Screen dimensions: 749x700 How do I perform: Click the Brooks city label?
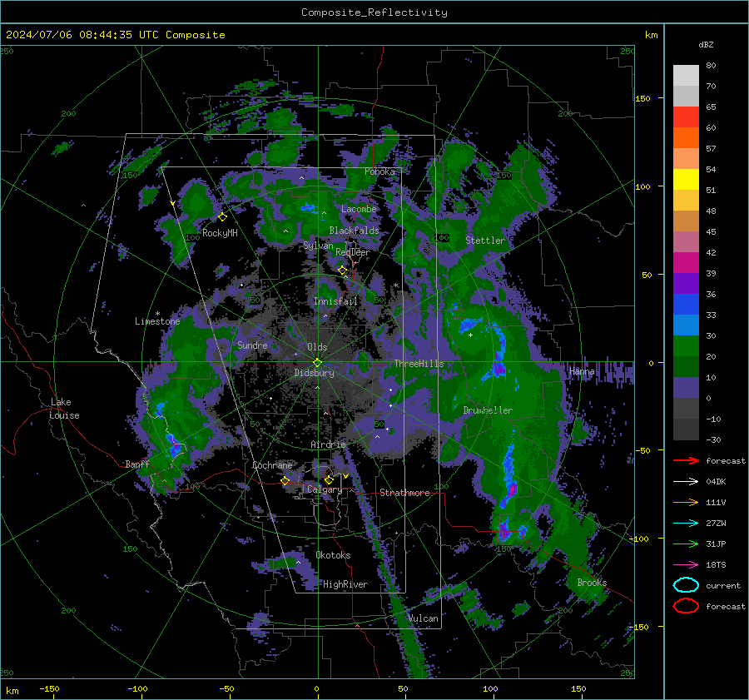click(592, 583)
